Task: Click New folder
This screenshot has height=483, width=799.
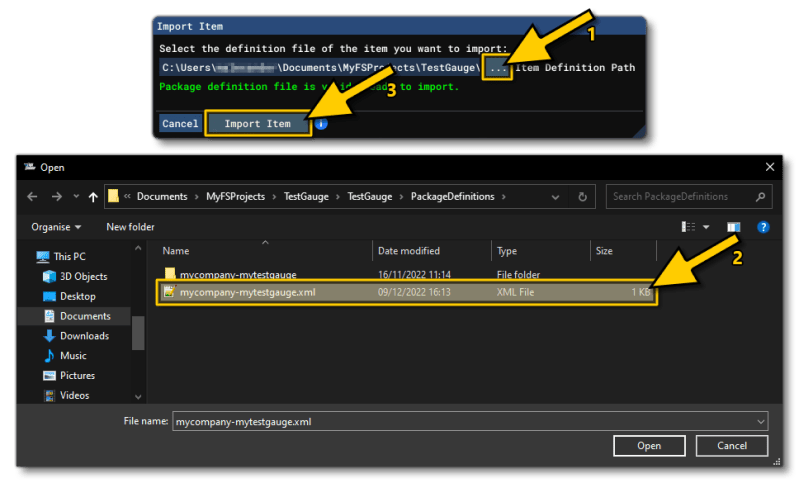Action: (x=130, y=227)
